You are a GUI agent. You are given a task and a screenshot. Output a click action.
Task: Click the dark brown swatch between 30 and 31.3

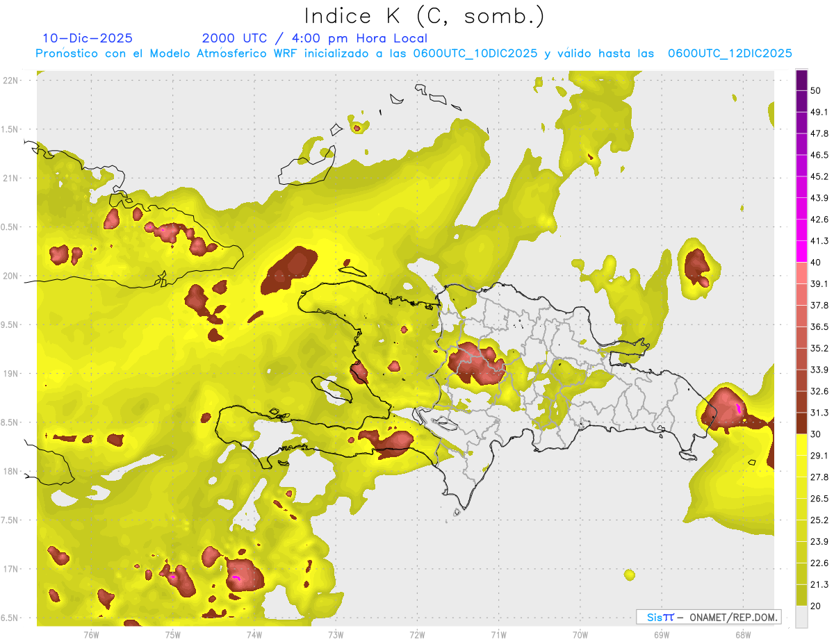[801, 423]
